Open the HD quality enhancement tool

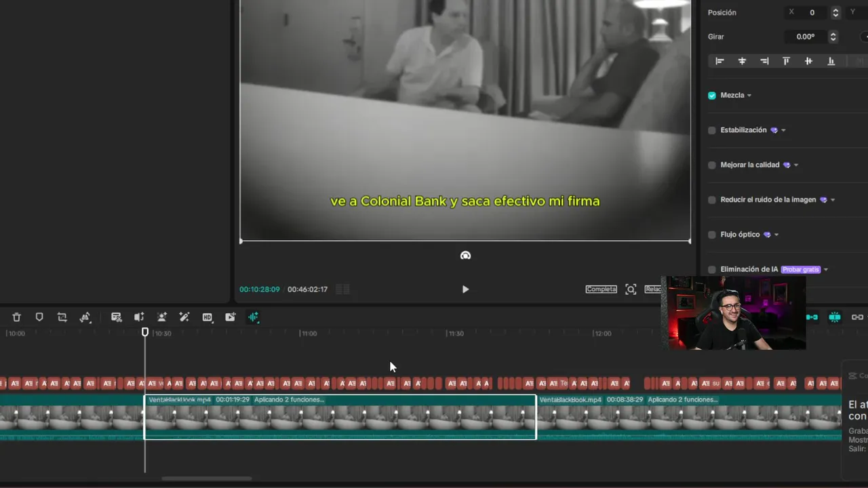click(208, 317)
